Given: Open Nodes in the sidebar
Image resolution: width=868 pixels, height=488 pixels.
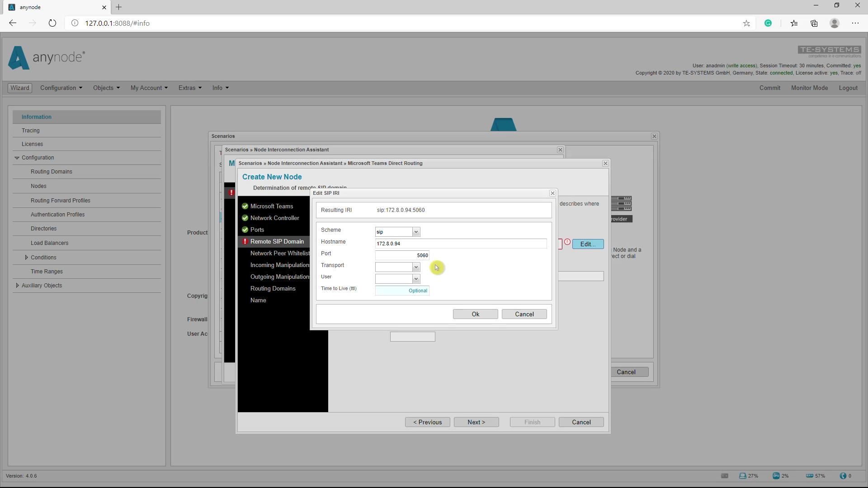Looking at the screenshot, I should (x=87, y=186).
